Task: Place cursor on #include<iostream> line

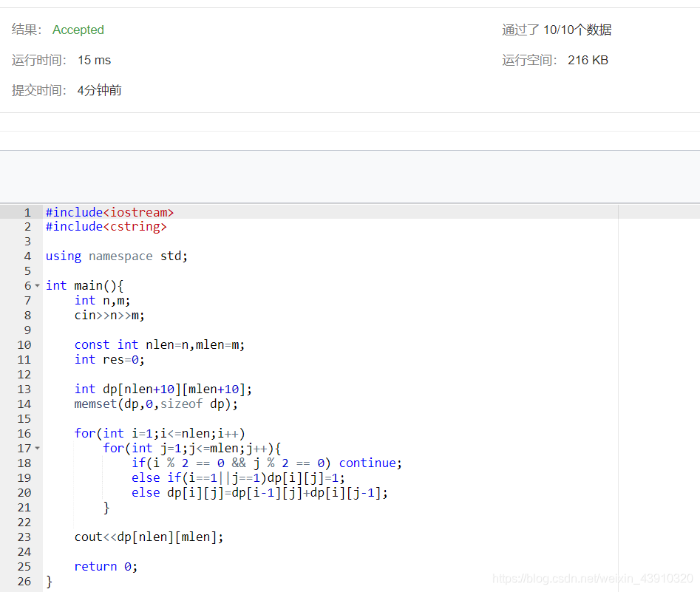Action: tap(109, 213)
